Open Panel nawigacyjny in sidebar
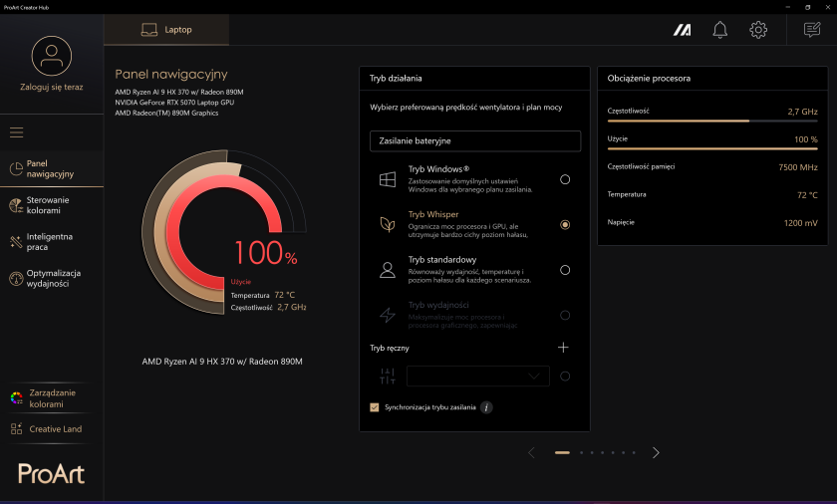Viewport: 837px width, 504px height. pos(52,168)
